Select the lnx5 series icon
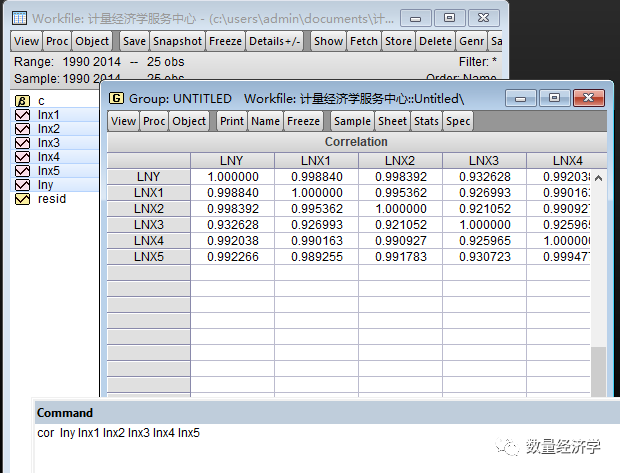620x473 pixels. (22, 171)
